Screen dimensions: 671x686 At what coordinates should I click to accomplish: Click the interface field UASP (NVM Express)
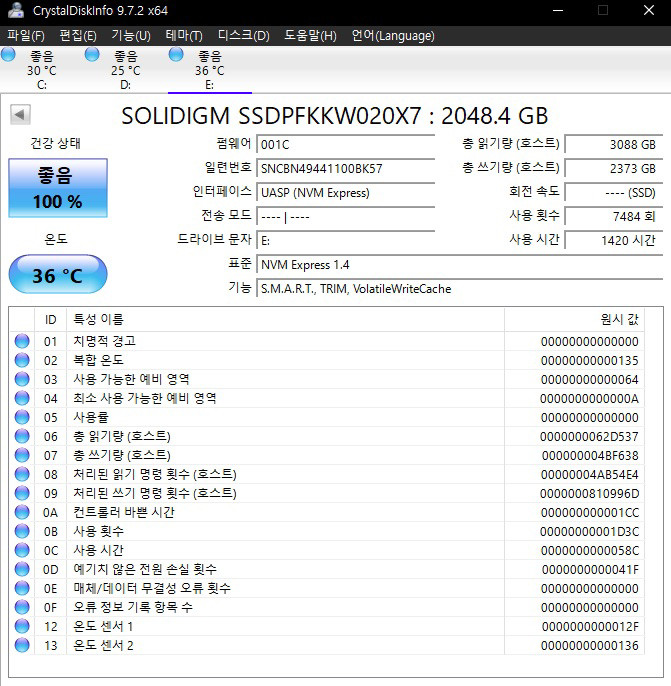tap(346, 192)
